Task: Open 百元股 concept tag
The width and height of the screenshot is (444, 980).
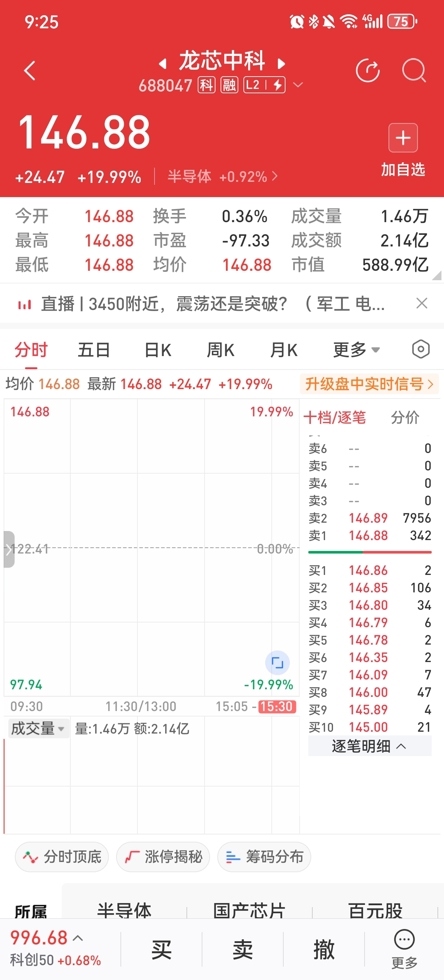Action: (375, 911)
